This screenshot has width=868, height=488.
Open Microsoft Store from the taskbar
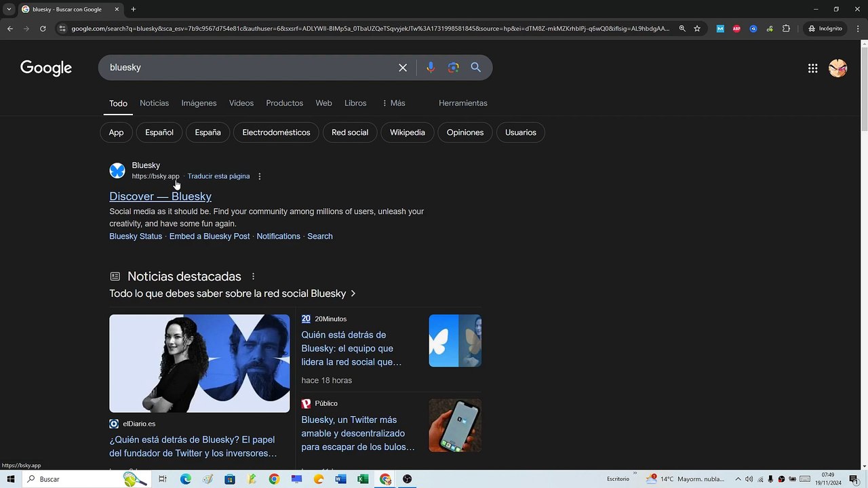pyautogui.click(x=230, y=479)
